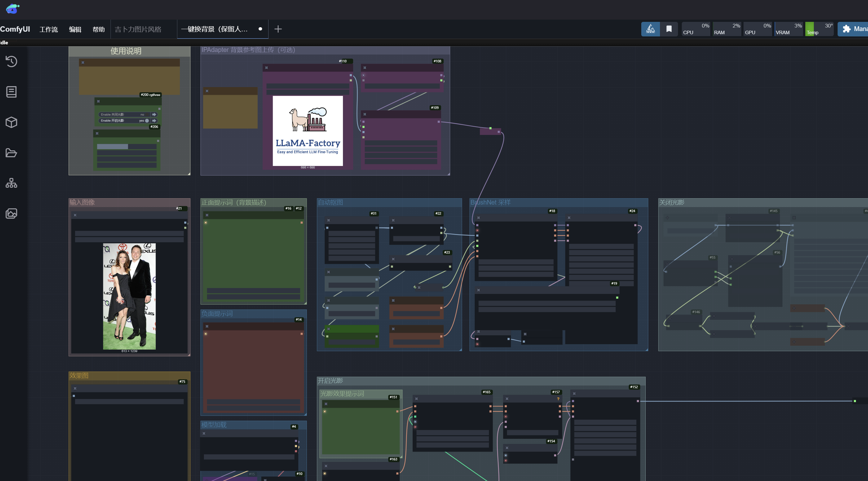Open the model library cube icon
The height and width of the screenshot is (481, 868).
click(x=11, y=122)
